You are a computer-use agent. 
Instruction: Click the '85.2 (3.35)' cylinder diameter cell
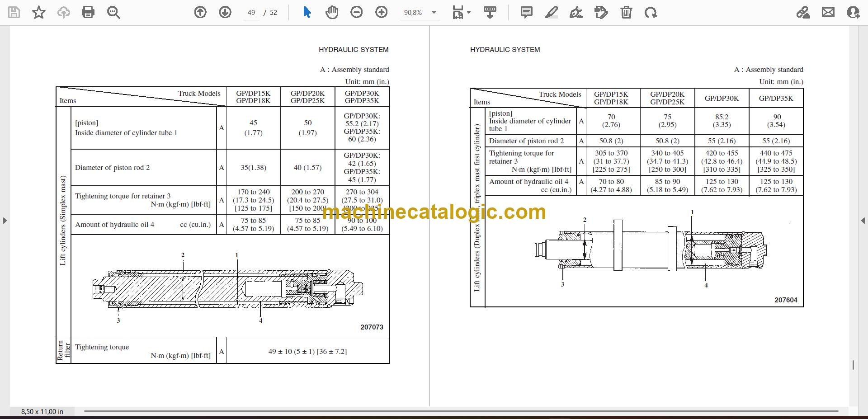click(x=722, y=121)
